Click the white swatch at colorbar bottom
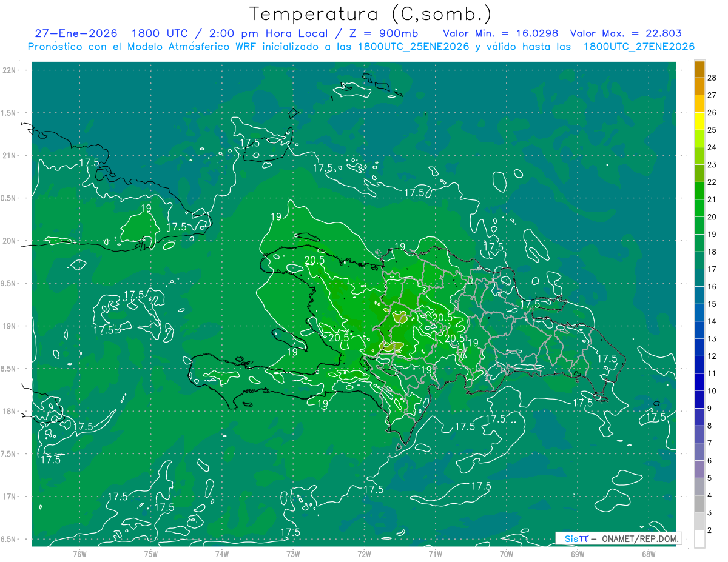The image size is (728, 562). pyautogui.click(x=699, y=539)
